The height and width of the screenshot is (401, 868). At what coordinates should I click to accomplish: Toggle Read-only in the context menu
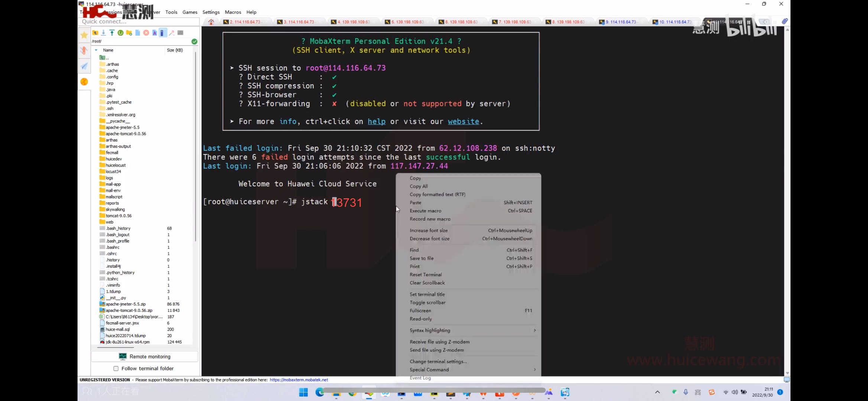pyautogui.click(x=420, y=319)
